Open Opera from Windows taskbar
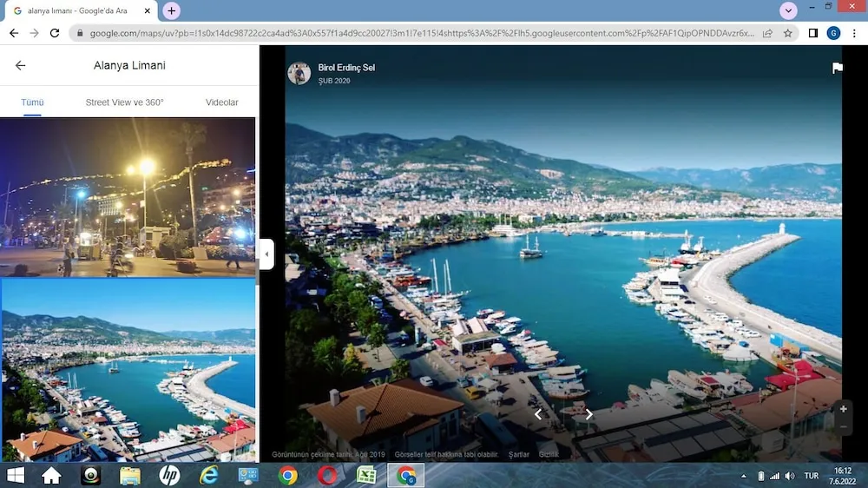This screenshot has width=868, height=488. click(327, 475)
